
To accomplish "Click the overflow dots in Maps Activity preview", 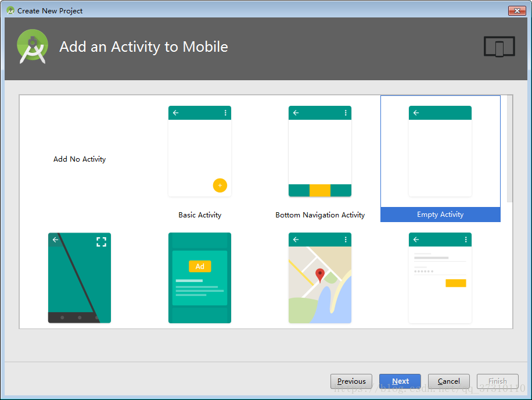I will coord(346,240).
